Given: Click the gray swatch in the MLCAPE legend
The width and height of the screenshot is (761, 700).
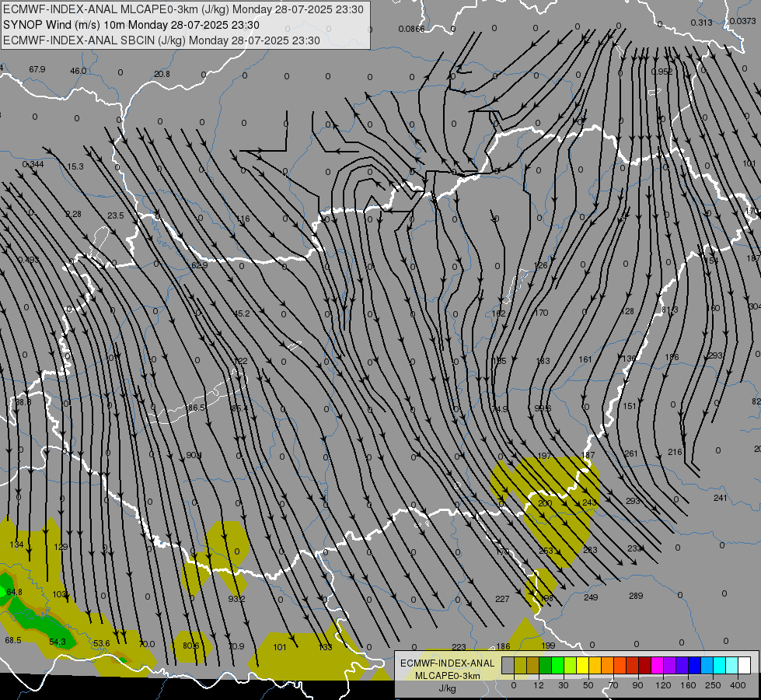Looking at the screenshot, I should [508, 666].
